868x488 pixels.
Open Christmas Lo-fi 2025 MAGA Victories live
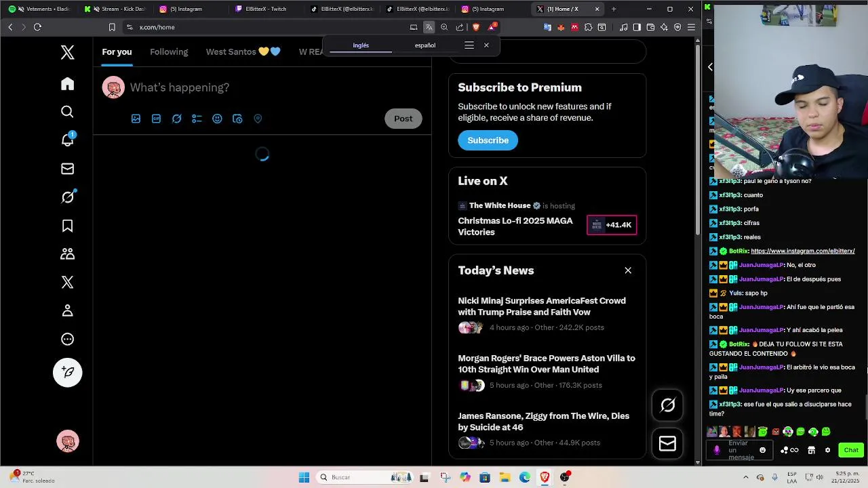[515, 226]
